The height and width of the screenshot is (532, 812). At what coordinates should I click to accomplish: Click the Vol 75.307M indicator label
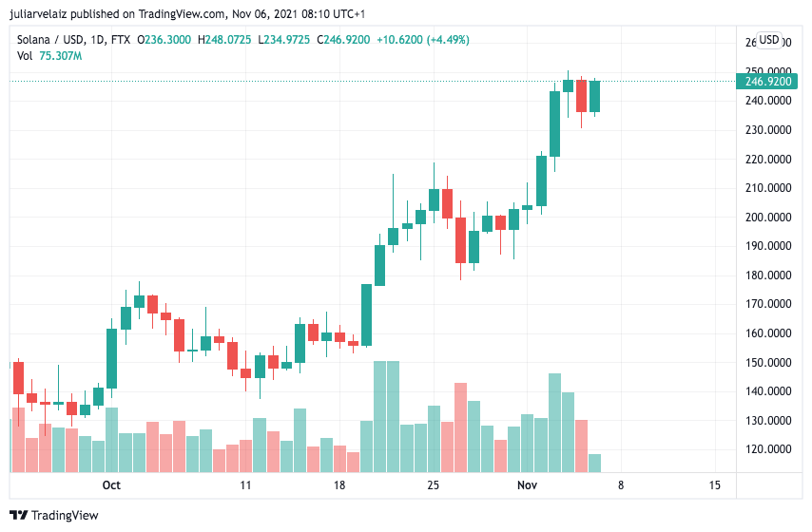[x=49, y=56]
